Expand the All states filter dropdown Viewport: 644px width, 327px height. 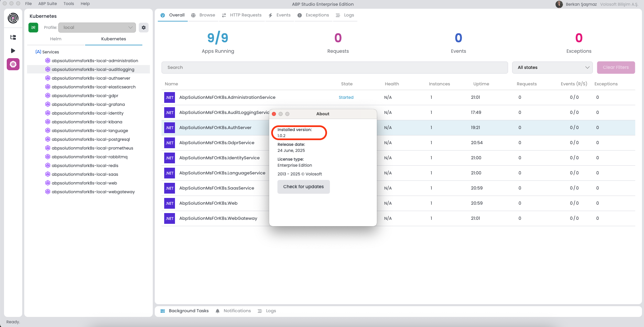[x=552, y=68]
